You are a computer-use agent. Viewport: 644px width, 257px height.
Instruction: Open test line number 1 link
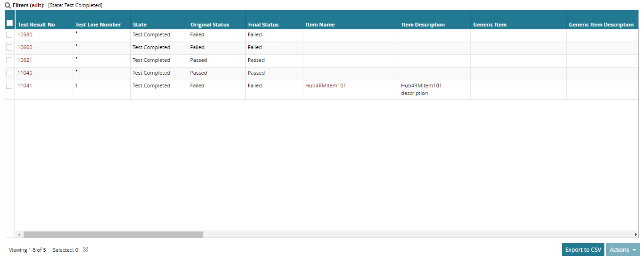tap(76, 86)
